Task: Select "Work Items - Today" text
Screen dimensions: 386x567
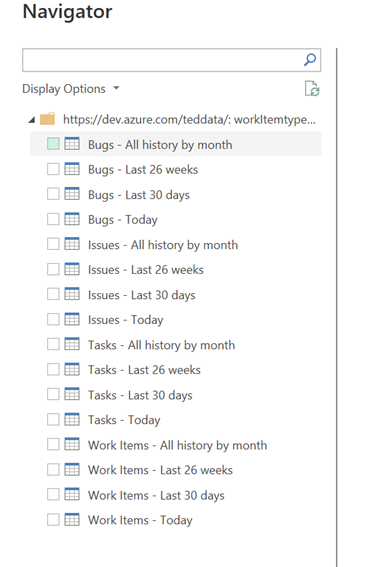Action: tap(140, 520)
